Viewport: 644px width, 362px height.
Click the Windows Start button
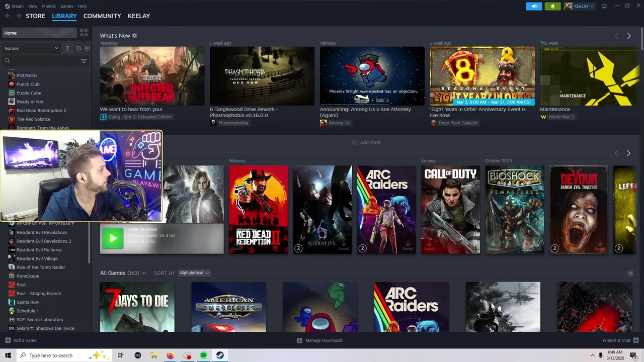[x=8, y=355]
